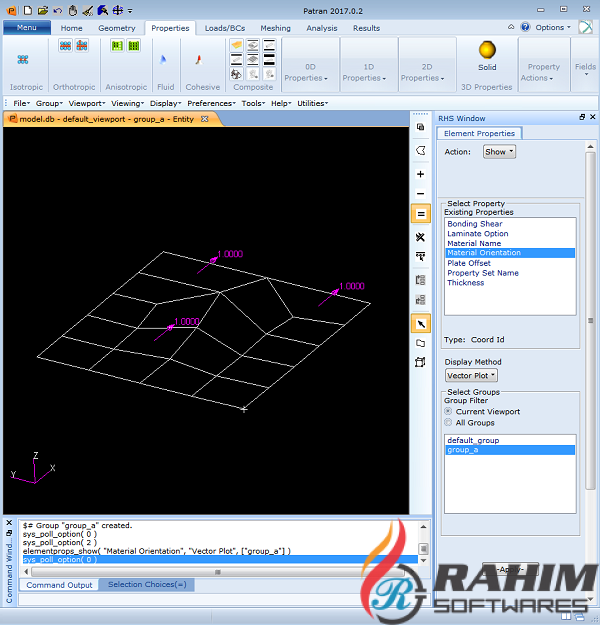The width and height of the screenshot is (600, 625).
Task: Click the Cohesive material icon
Action: point(199,60)
